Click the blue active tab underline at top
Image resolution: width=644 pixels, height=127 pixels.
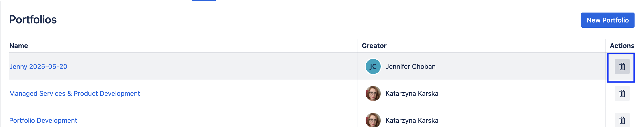click(x=204, y=0)
